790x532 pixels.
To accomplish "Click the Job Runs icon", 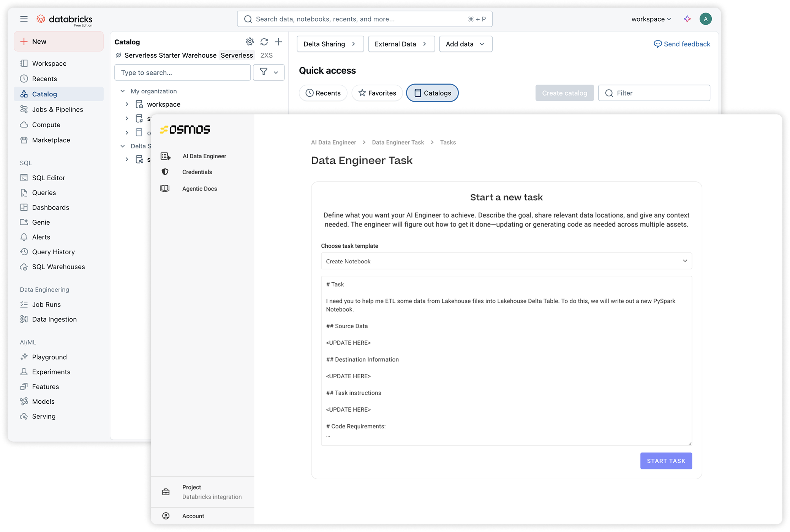I will pos(24,304).
